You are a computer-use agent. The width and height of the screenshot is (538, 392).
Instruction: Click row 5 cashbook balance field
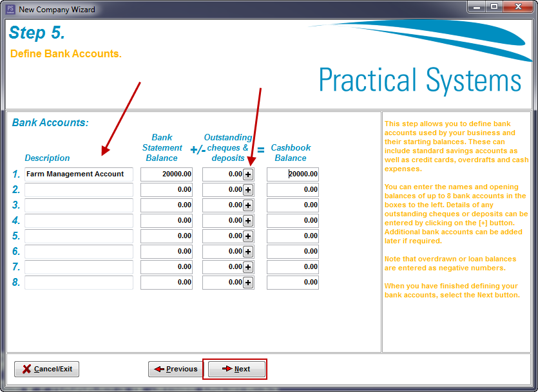pyautogui.click(x=293, y=236)
